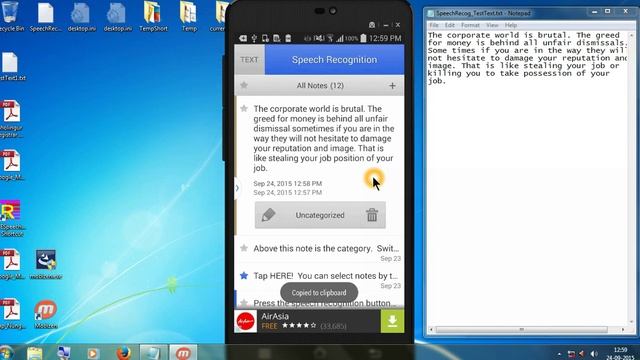This screenshot has width=640, height=360.
Task: Delete the note with the trash icon
Action: [x=372, y=215]
